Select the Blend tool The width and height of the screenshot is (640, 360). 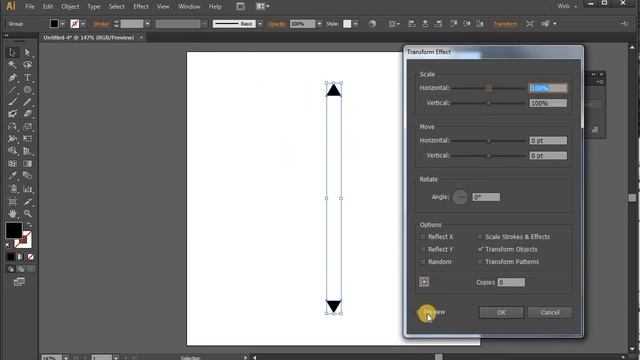point(27,176)
